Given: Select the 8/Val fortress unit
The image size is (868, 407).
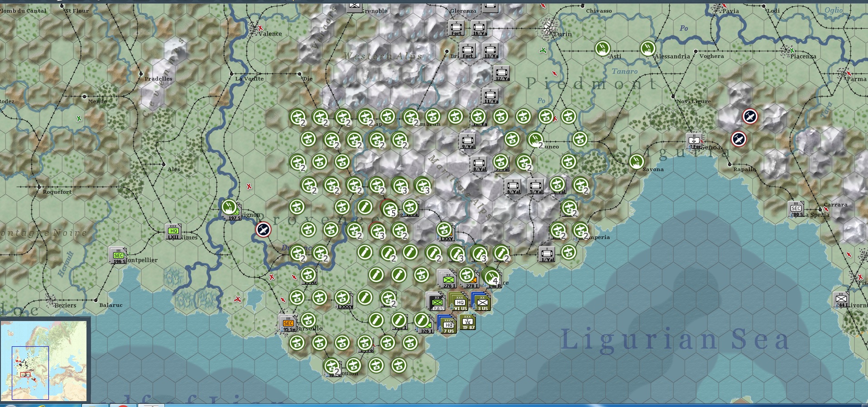Looking at the screenshot, I should click(479, 164).
